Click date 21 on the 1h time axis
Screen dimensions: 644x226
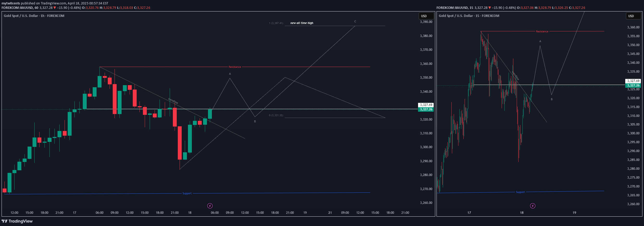click(330, 213)
